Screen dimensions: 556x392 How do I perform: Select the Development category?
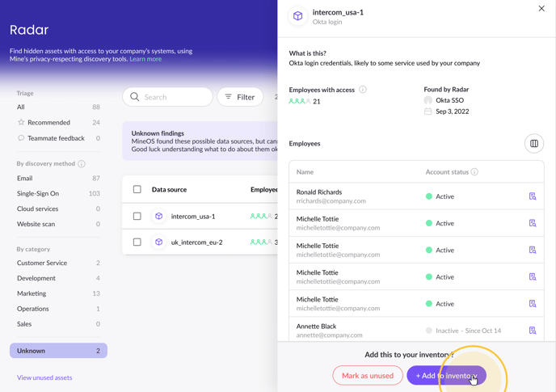[x=58, y=278]
